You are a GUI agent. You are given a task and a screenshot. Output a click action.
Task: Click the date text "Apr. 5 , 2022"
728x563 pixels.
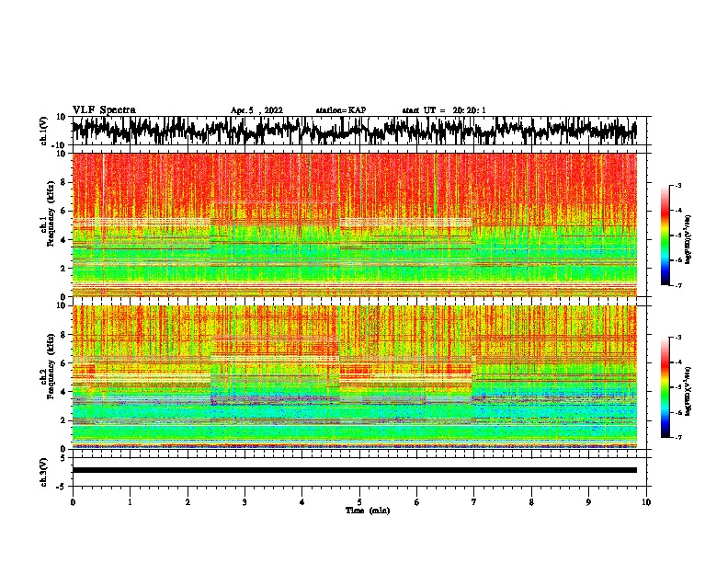coord(256,110)
